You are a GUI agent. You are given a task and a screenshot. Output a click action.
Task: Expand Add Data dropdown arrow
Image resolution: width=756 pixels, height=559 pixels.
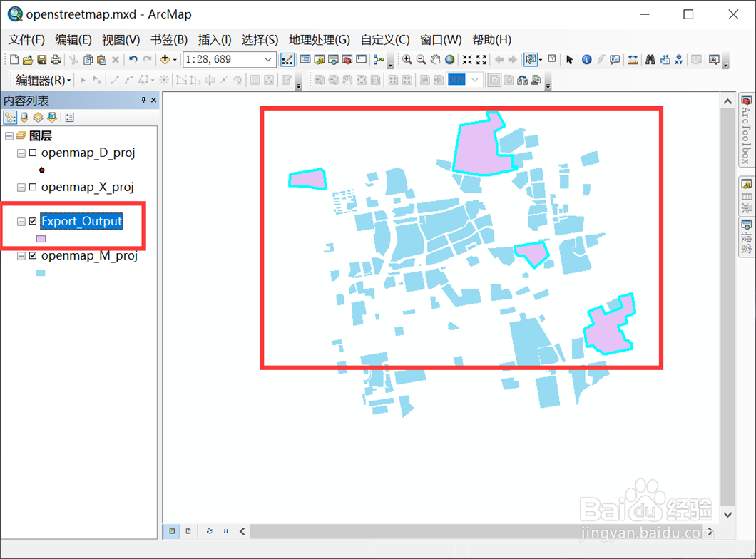point(175,60)
